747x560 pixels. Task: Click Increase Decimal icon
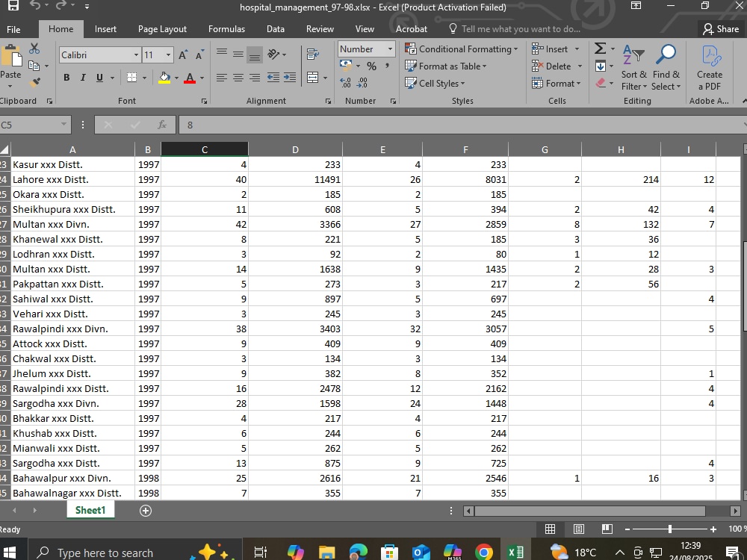tap(345, 83)
